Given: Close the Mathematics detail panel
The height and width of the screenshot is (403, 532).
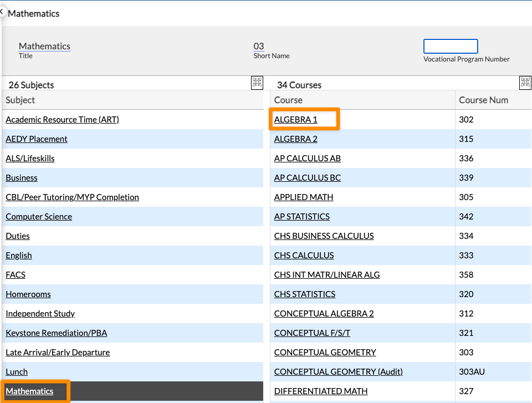Looking at the screenshot, I should [2, 12].
